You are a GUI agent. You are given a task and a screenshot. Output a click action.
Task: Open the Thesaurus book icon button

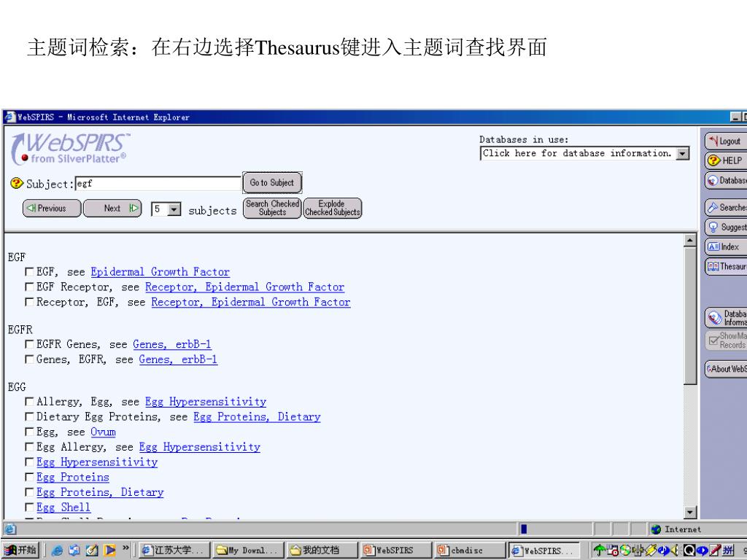713,266
